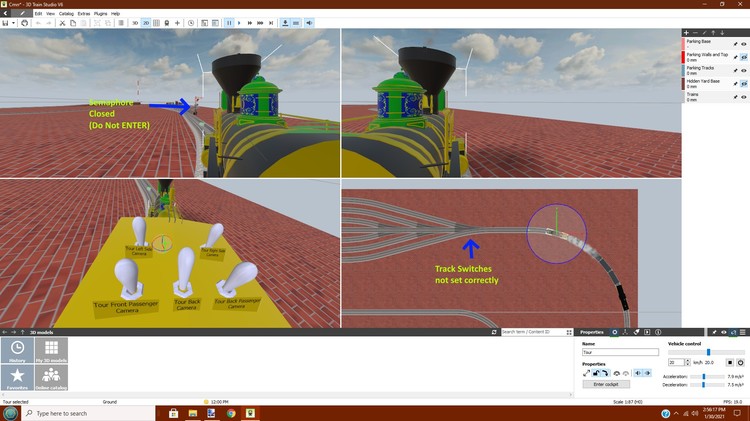This screenshot has height=421, width=750.
Task: Select the Parking Tracks layer name
Action: point(700,68)
